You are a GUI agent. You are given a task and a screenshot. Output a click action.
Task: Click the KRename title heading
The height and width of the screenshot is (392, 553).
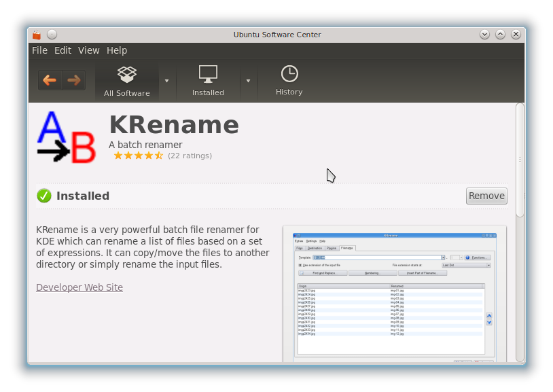tap(174, 125)
